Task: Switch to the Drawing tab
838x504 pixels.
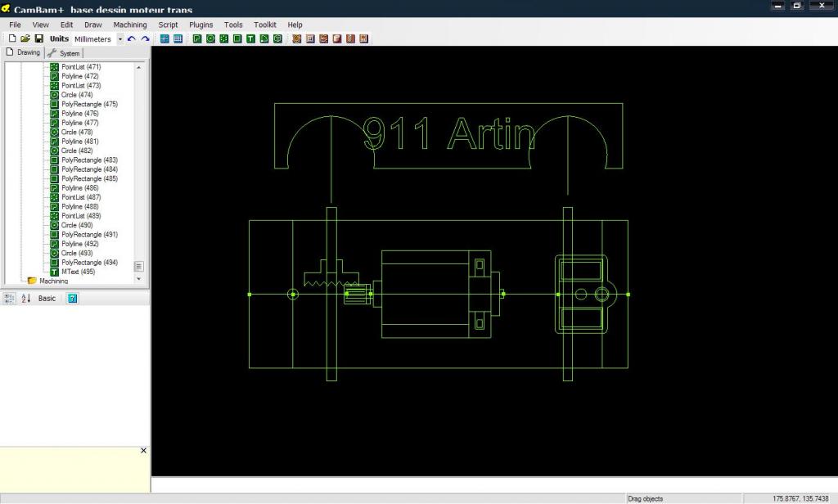Action: 23,52
